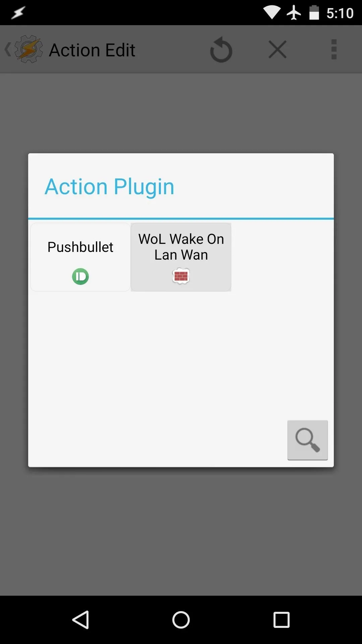Open the plugin search magnifier button
Image resolution: width=362 pixels, height=644 pixels.
point(307,440)
